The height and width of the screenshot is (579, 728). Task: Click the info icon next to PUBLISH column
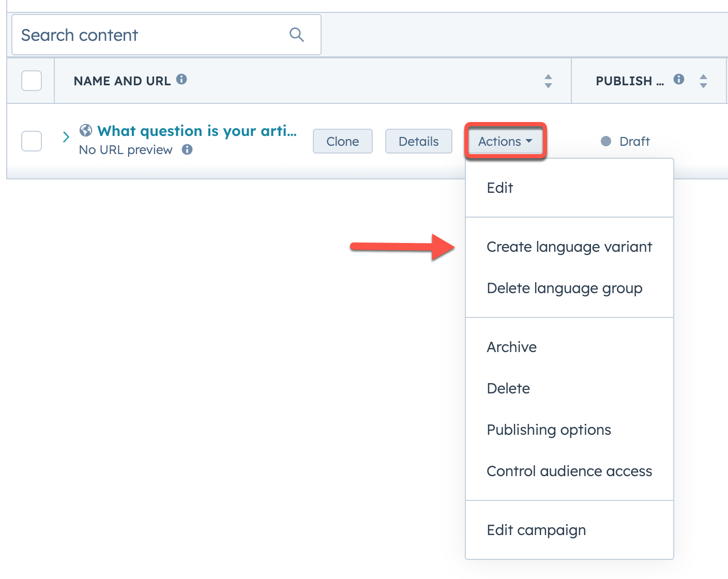pos(679,79)
